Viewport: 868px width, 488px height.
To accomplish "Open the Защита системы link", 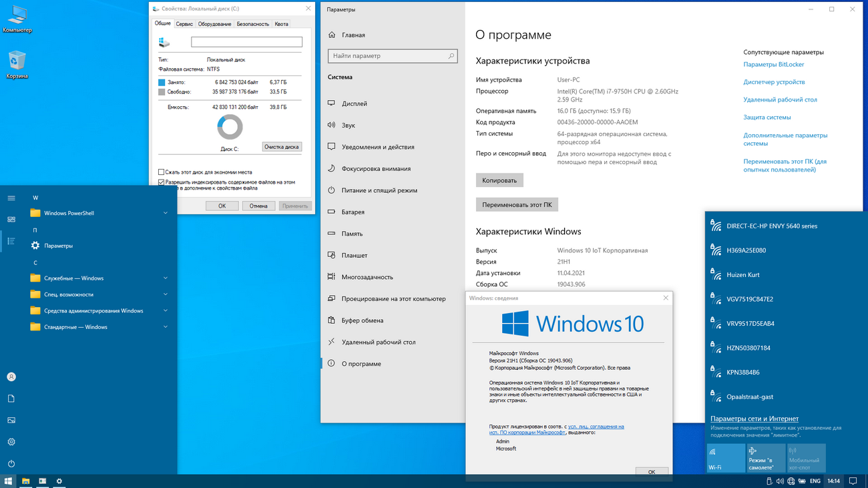I will [x=767, y=117].
